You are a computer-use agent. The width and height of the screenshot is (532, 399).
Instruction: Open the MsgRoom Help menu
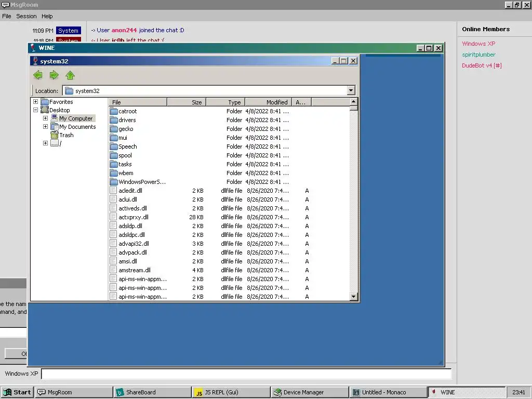(47, 16)
